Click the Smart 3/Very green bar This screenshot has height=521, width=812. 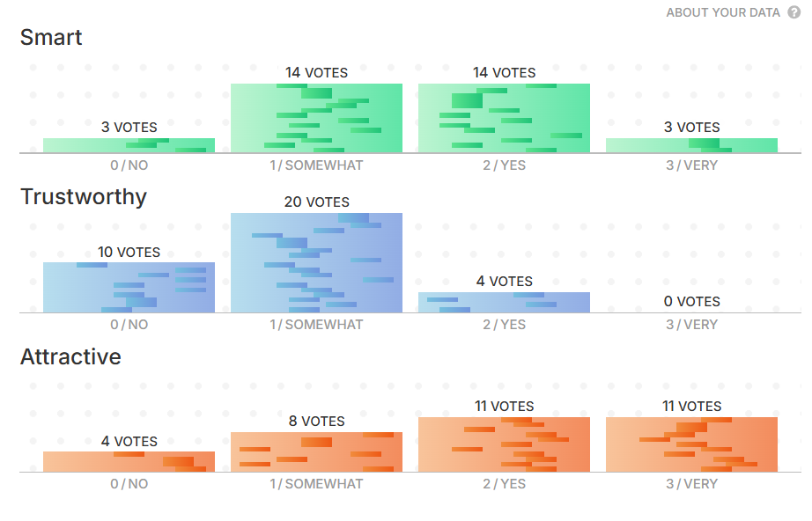point(691,145)
